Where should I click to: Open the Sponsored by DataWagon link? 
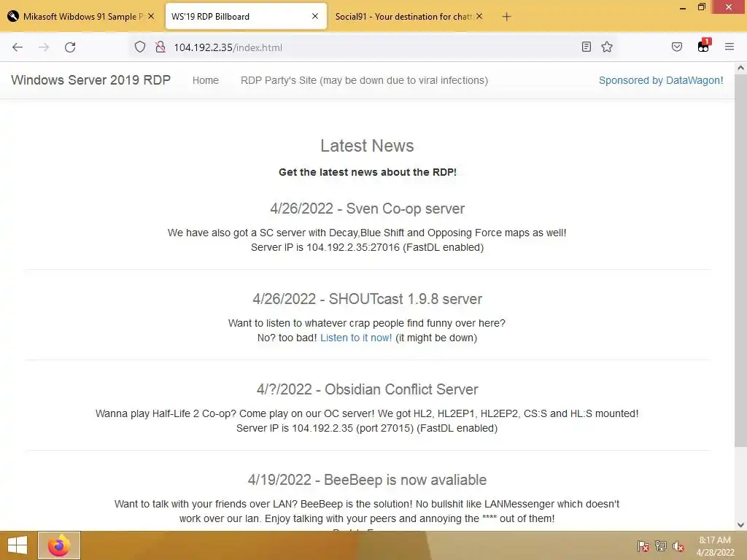coord(661,80)
